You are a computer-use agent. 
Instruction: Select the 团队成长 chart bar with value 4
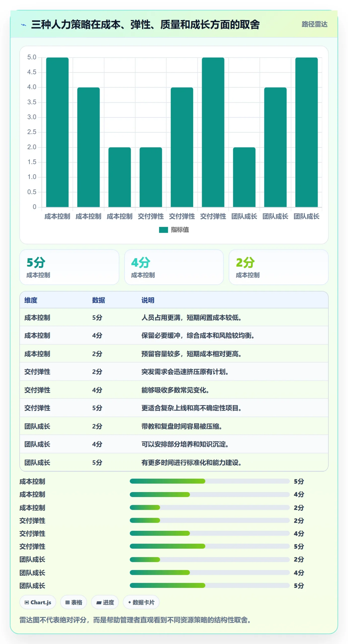[275, 147]
